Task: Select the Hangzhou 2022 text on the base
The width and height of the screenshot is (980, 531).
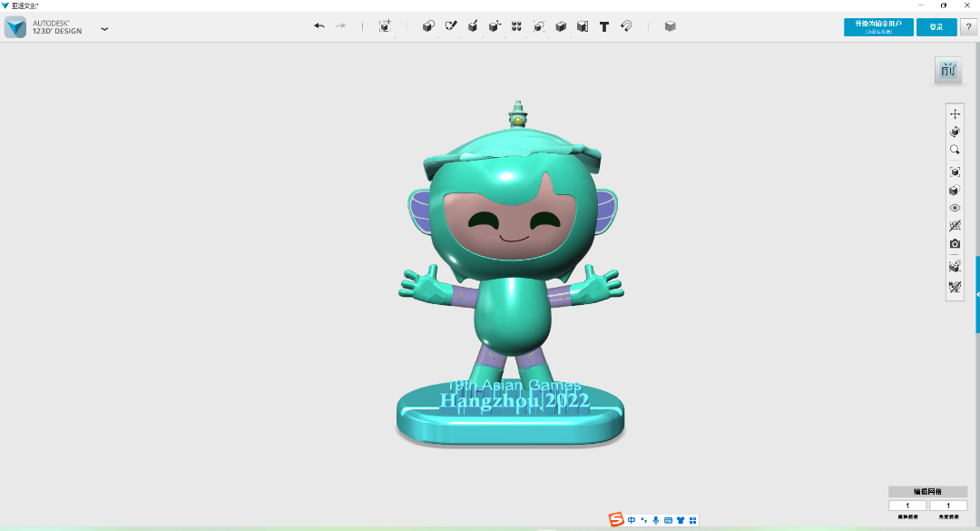Action: tap(514, 401)
